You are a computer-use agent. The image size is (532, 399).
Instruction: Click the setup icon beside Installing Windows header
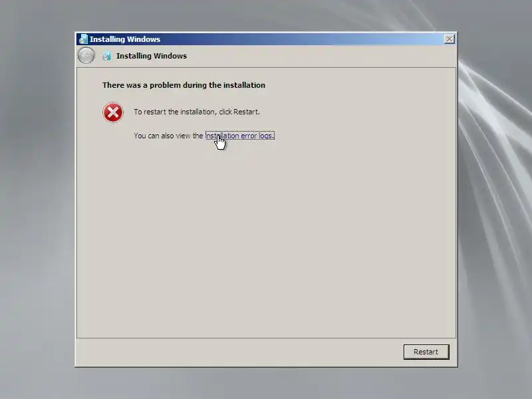pyautogui.click(x=106, y=56)
